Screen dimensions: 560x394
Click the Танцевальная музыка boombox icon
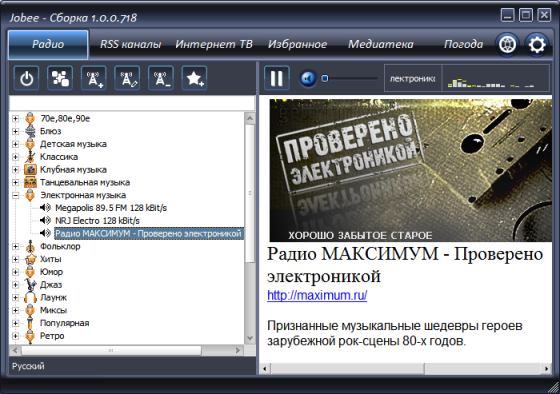30,183
